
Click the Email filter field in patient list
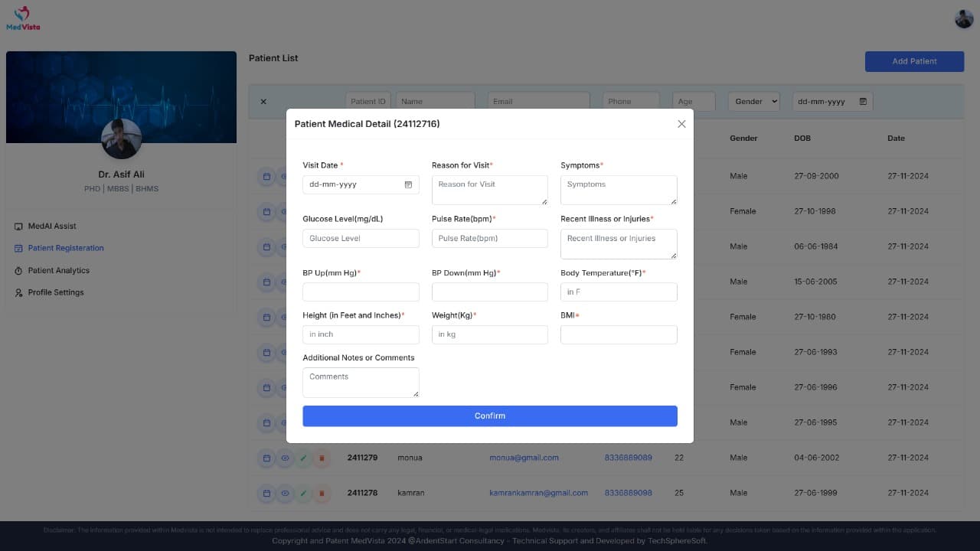[x=538, y=101]
